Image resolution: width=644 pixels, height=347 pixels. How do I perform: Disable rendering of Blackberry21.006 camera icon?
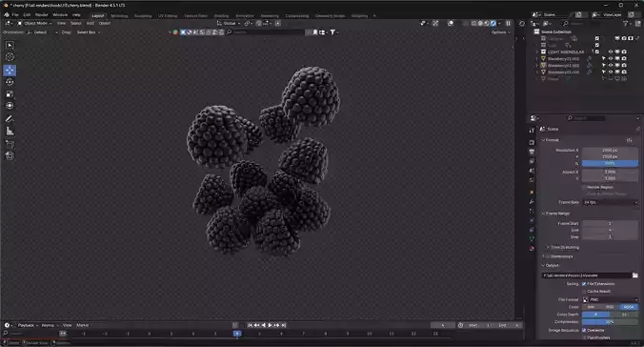pos(624,71)
